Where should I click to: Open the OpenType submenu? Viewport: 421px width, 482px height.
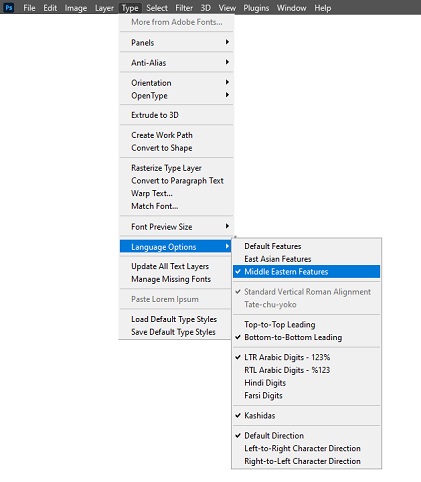tap(176, 96)
